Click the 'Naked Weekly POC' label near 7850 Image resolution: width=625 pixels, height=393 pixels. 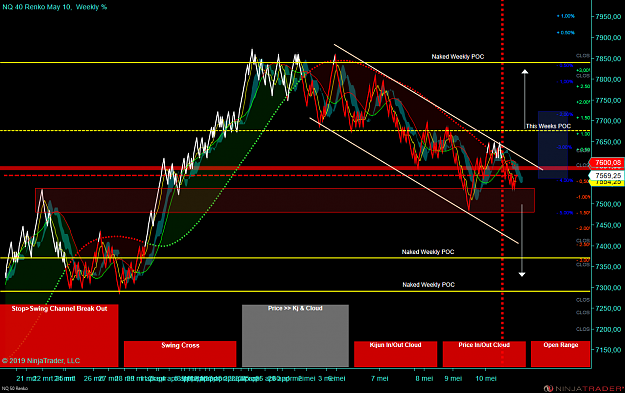coord(458,57)
